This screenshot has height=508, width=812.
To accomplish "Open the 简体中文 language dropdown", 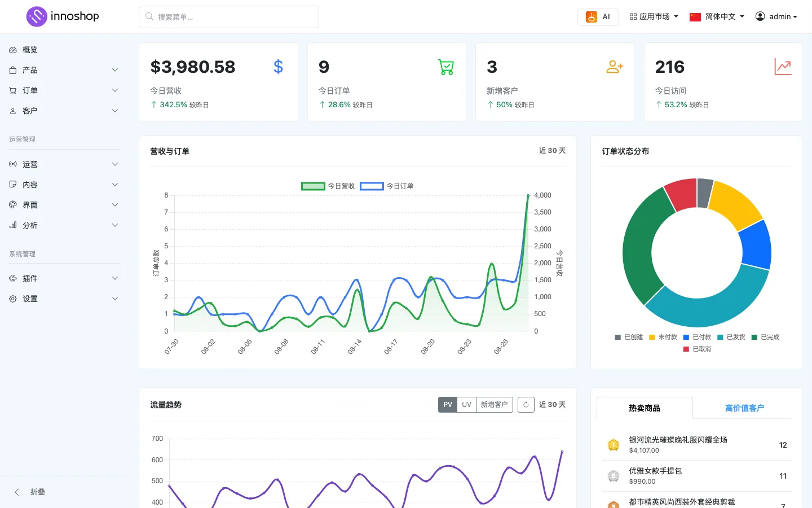I will pos(717,17).
